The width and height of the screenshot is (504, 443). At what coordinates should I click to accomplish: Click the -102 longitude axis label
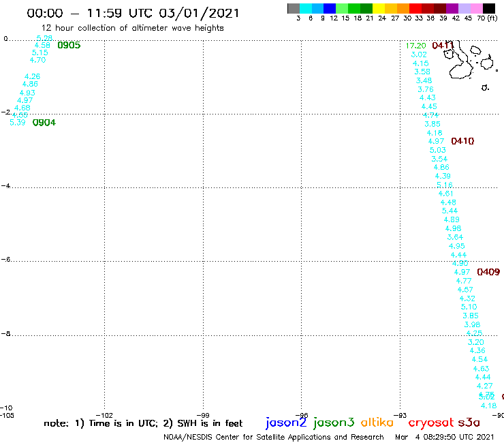coord(104,415)
